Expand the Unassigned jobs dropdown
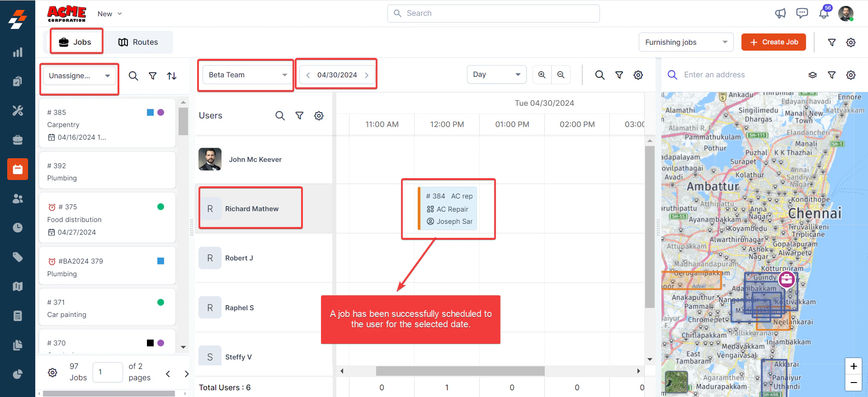868x397 pixels. tap(80, 76)
